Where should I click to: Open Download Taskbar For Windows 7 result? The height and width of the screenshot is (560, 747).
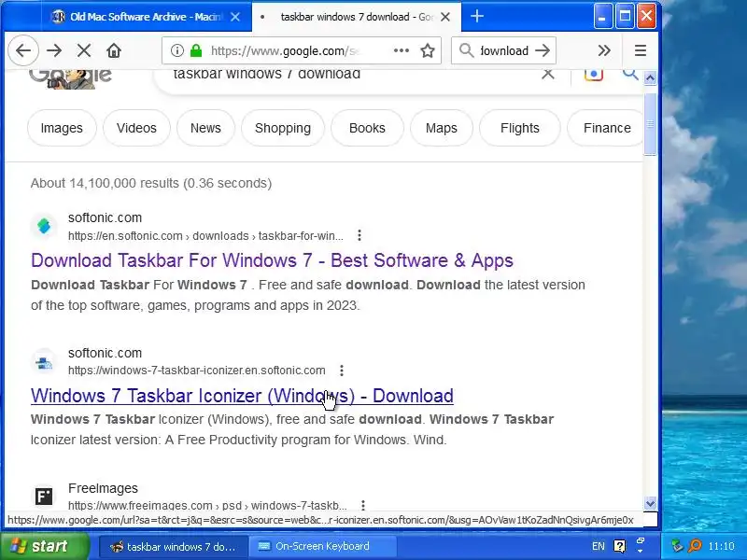coord(272,260)
